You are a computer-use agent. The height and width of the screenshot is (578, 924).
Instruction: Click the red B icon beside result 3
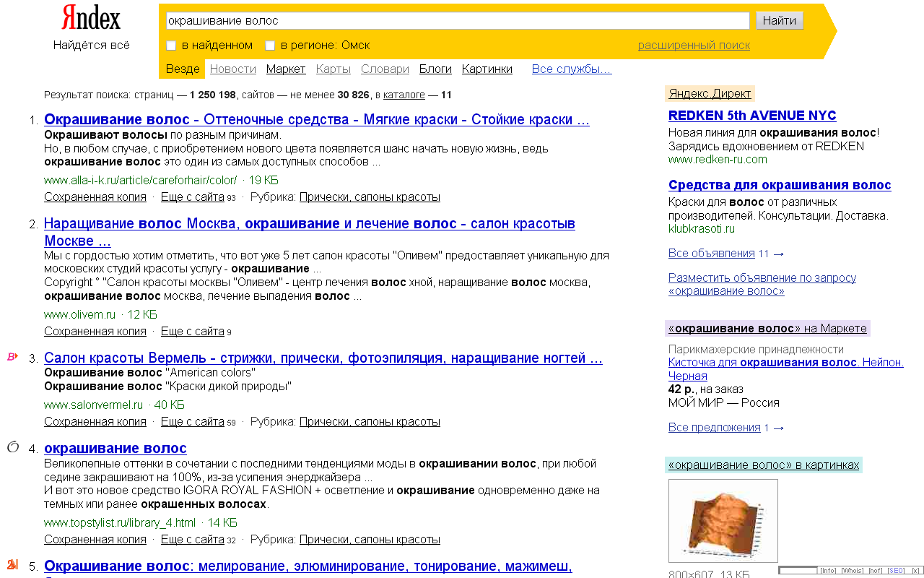click(12, 357)
